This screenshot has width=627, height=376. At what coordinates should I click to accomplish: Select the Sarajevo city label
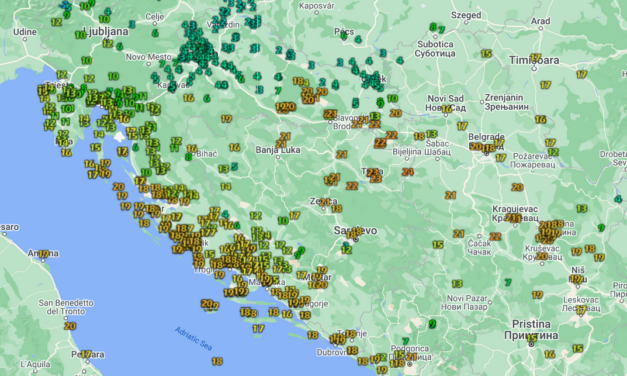(x=355, y=231)
